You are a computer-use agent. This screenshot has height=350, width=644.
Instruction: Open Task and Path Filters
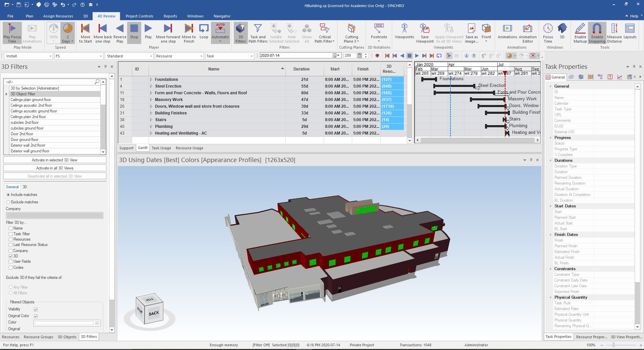click(258, 33)
